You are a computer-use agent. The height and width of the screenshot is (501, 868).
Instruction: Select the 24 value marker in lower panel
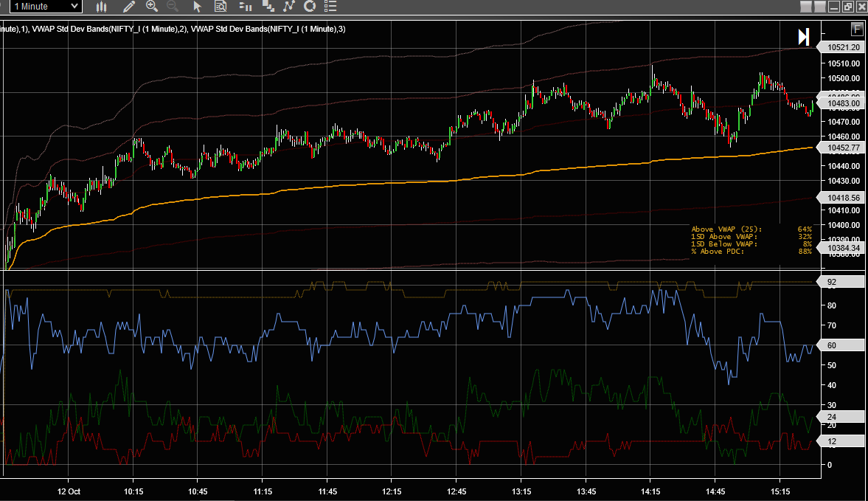[x=841, y=417]
